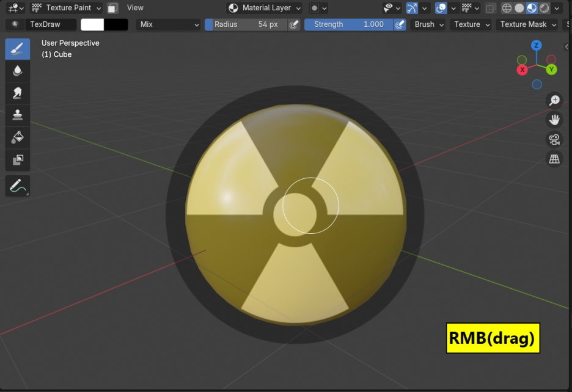Click the pan view hand gizmo
The image size is (572, 392).
click(x=554, y=120)
